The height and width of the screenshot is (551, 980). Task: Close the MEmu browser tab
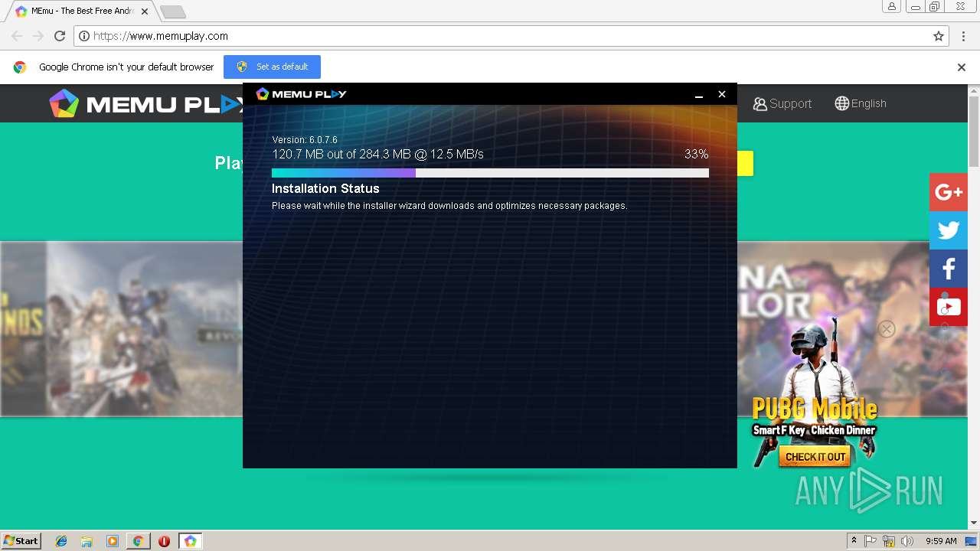(145, 11)
